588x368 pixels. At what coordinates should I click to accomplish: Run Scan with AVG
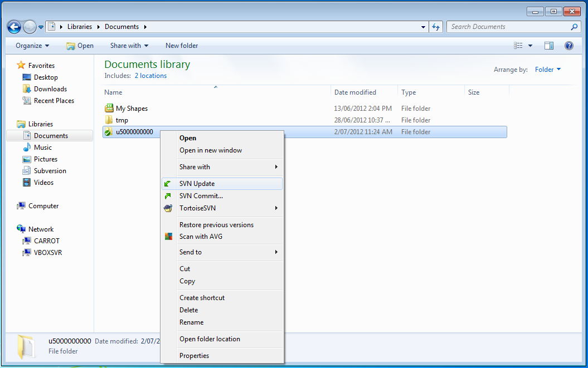click(x=201, y=236)
